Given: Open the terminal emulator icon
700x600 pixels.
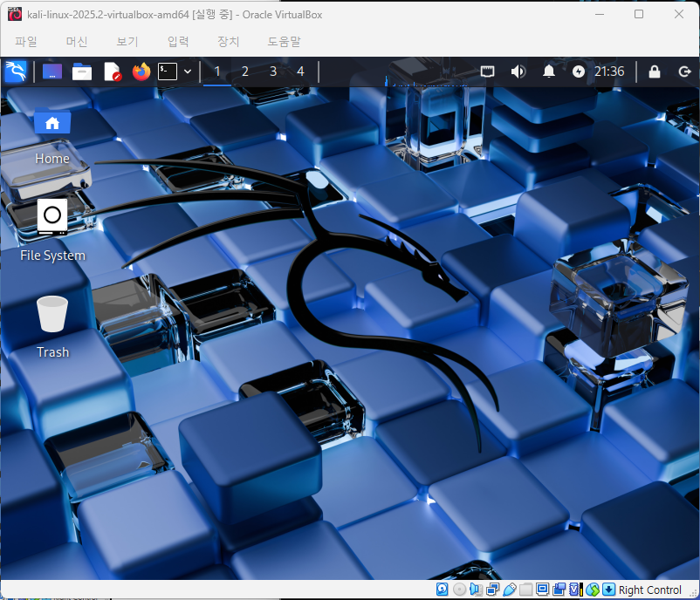Looking at the screenshot, I should 168,72.
